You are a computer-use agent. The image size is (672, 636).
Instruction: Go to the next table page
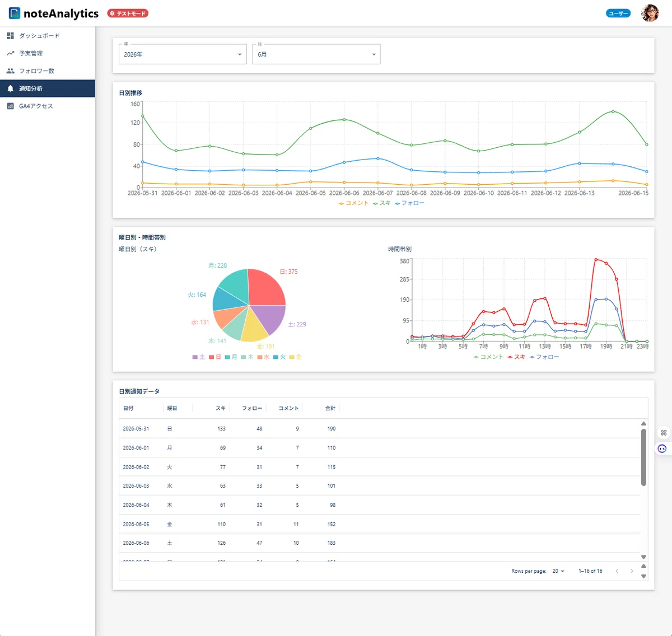coord(632,571)
